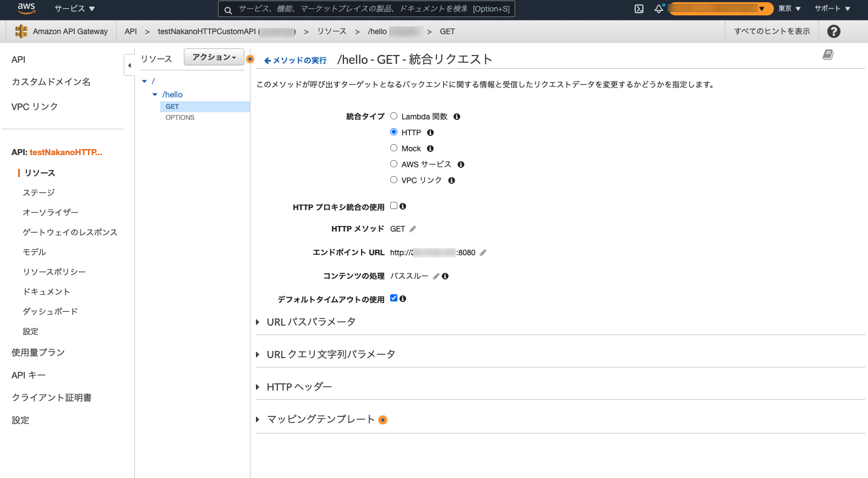The image size is (868, 478).
Task: Open リソース in sidebar
Action: click(40, 173)
